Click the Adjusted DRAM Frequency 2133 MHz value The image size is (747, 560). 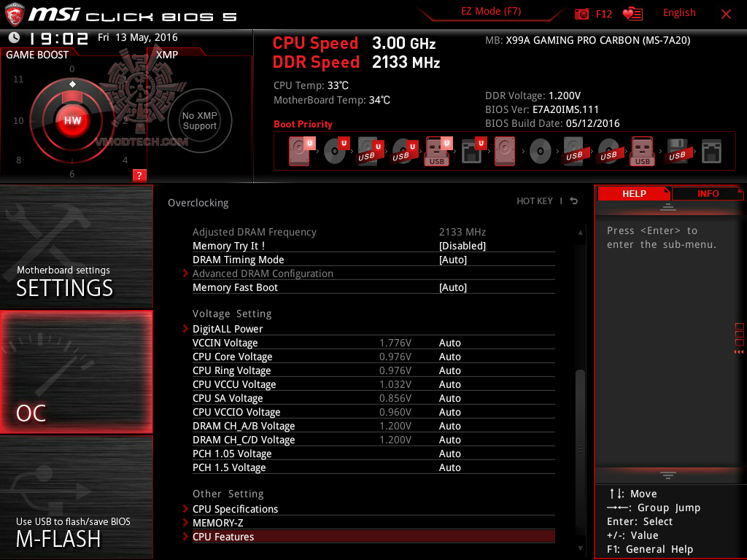pyautogui.click(x=462, y=232)
